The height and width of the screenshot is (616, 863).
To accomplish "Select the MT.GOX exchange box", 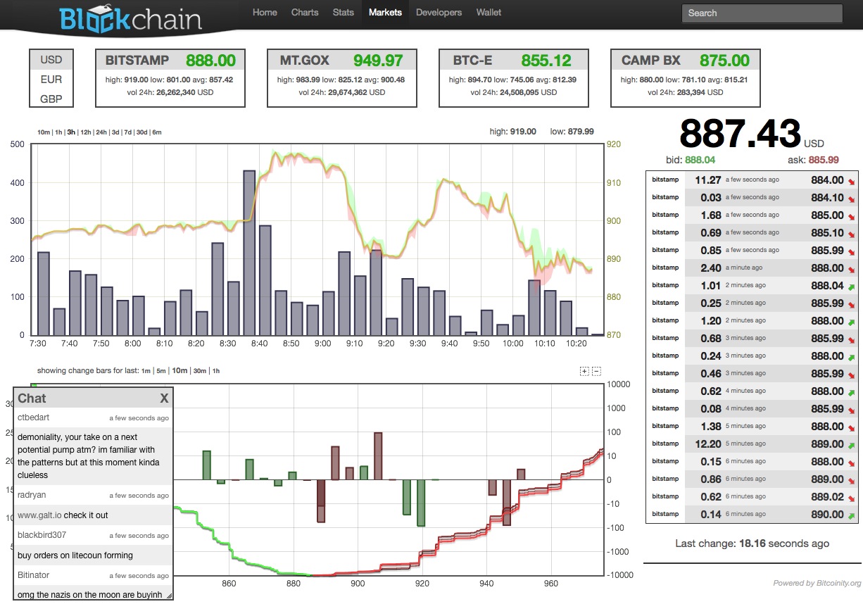I will tap(342, 77).
